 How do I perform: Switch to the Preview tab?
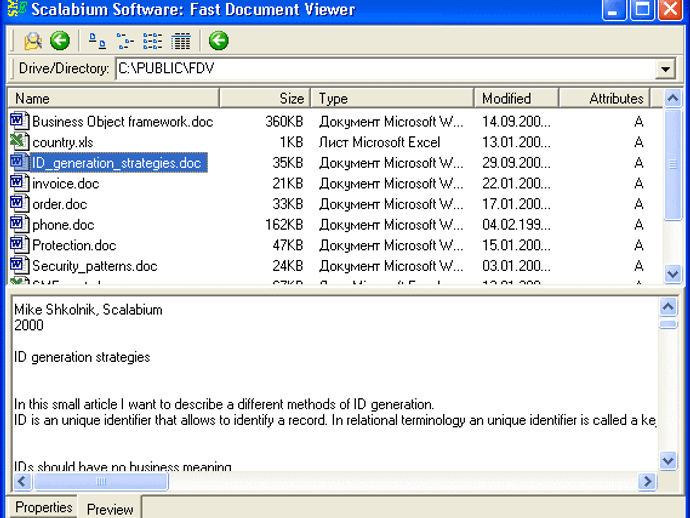(110, 509)
